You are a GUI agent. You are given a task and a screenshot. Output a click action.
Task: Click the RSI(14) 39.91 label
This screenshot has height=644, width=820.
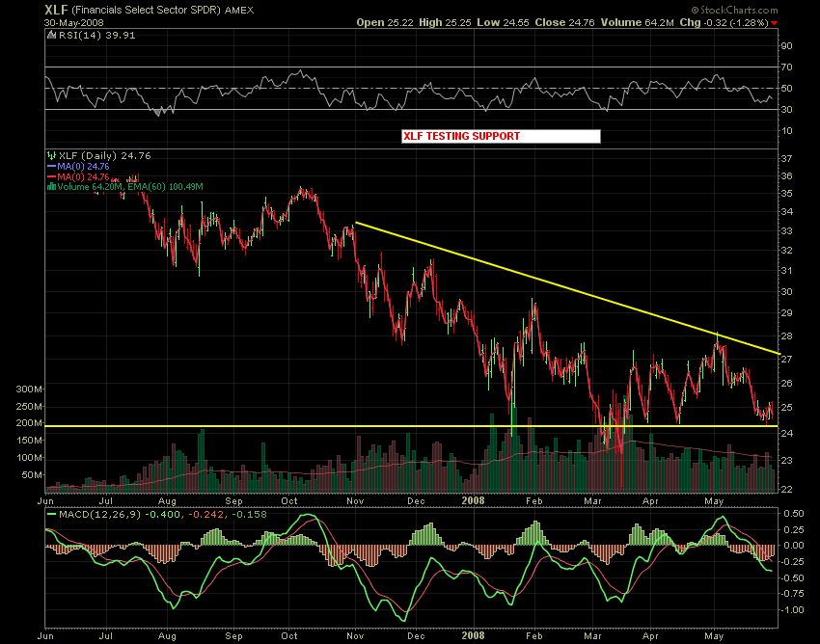click(x=96, y=35)
